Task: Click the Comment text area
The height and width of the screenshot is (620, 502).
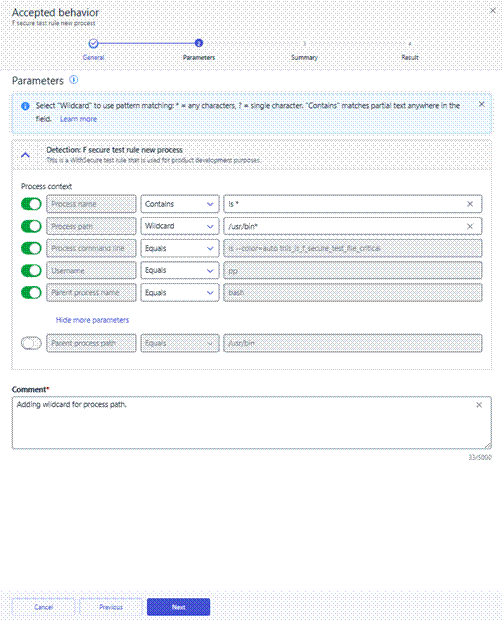Action: coord(252,423)
